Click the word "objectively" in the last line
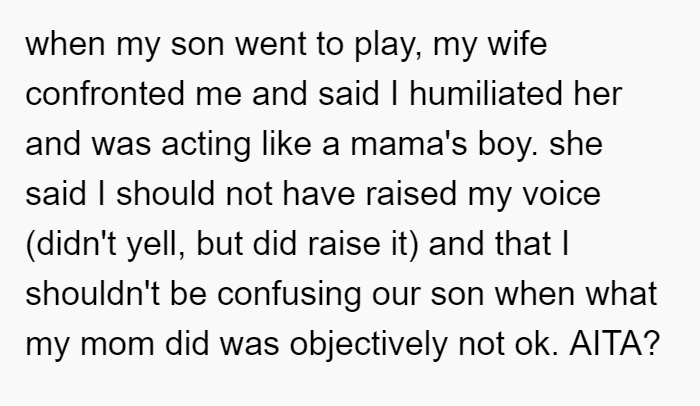 click(369, 344)
